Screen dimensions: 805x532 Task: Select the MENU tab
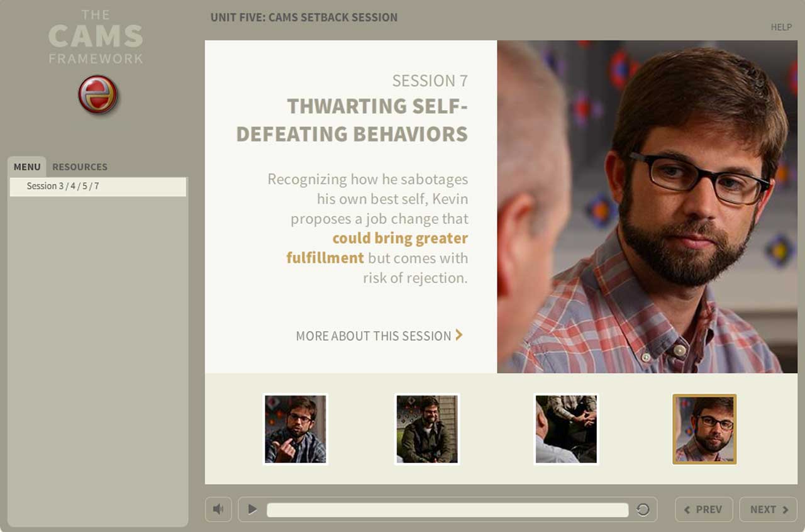point(27,167)
